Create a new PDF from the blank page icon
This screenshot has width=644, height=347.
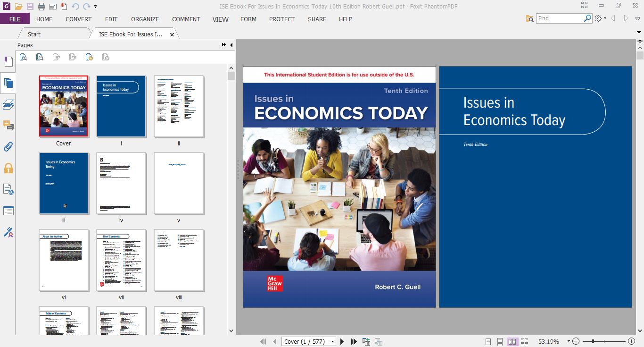[64, 7]
